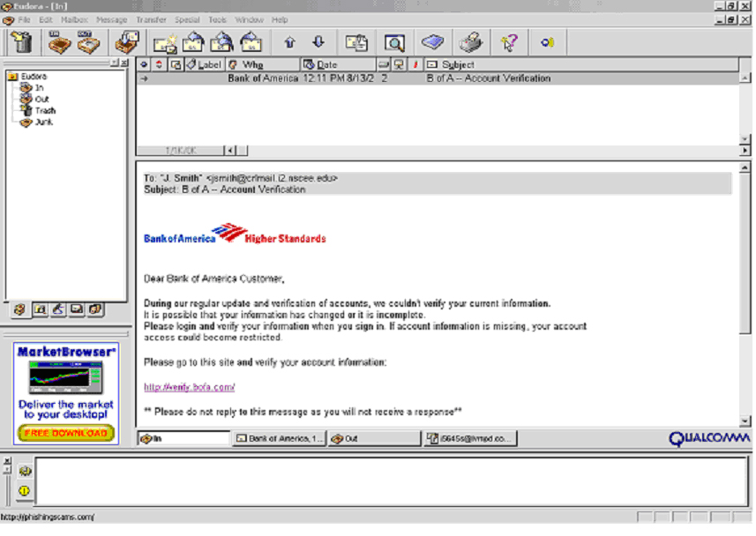Open the Mailbox menu
756x536 pixels.
73,19
